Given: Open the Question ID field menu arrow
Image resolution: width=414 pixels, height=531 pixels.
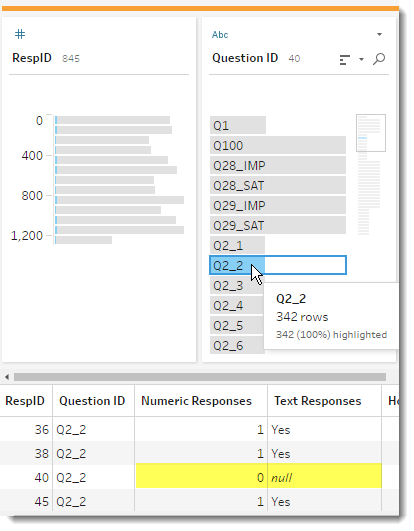Looking at the screenshot, I should tap(379, 34).
